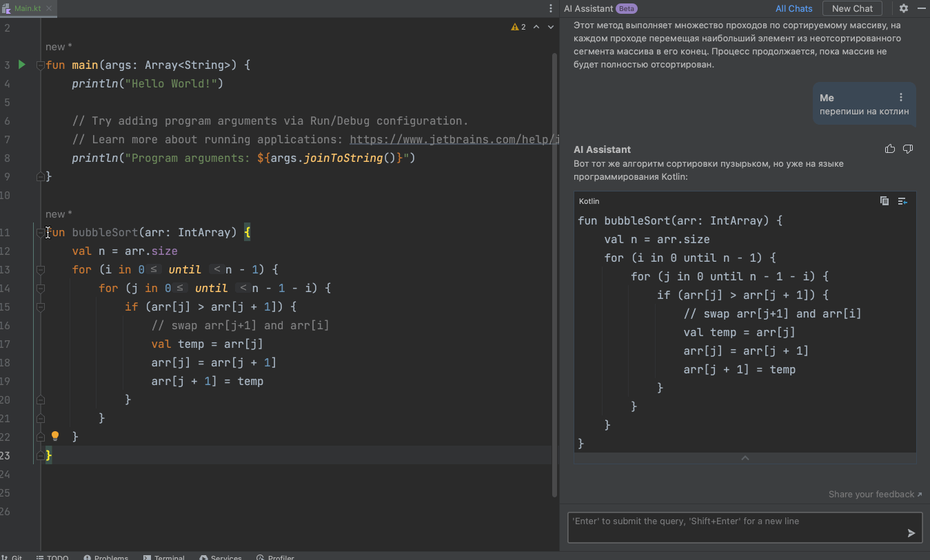
Task: Jump to next highlighted error arrow
Action: (x=551, y=27)
